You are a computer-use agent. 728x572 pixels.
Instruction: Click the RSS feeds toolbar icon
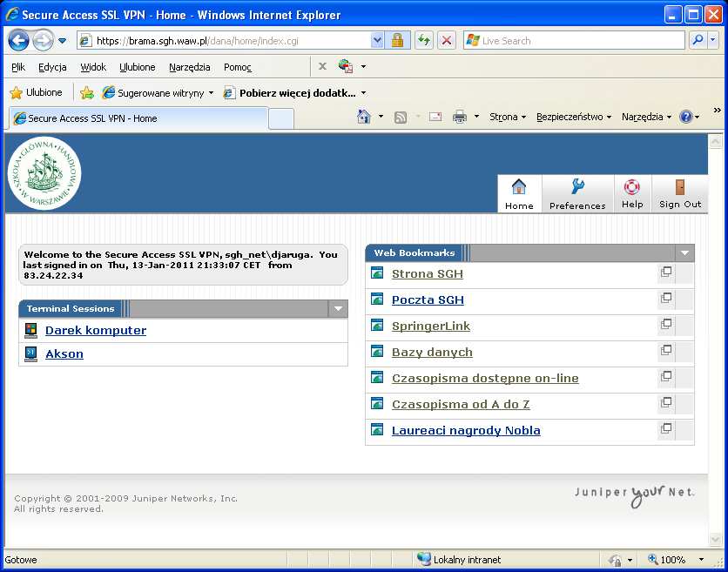pyautogui.click(x=401, y=117)
